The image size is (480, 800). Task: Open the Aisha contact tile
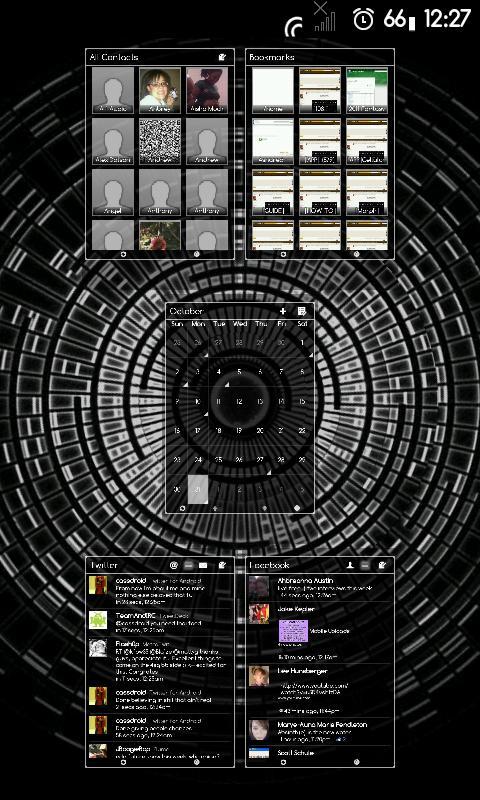click(207, 90)
